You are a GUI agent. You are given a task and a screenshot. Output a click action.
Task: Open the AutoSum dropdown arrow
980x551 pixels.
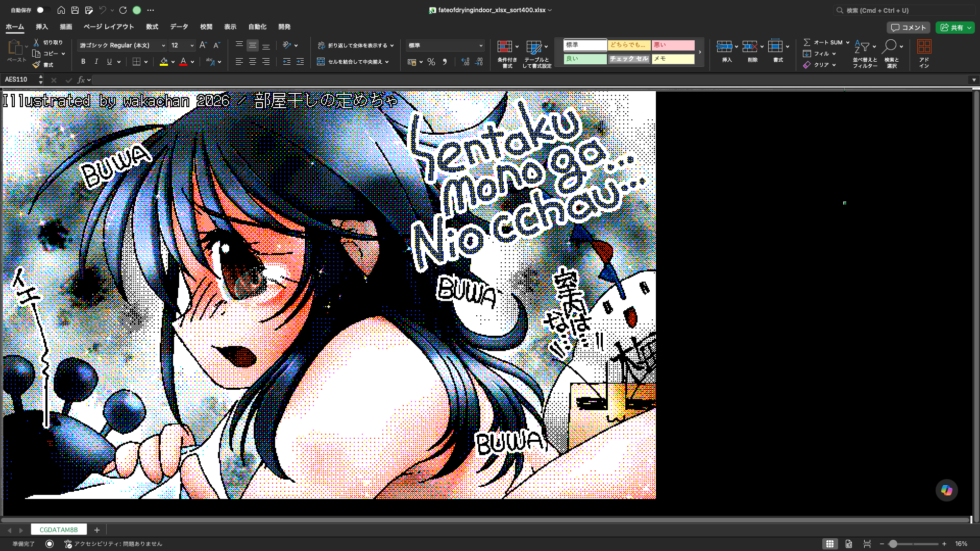[x=848, y=42]
